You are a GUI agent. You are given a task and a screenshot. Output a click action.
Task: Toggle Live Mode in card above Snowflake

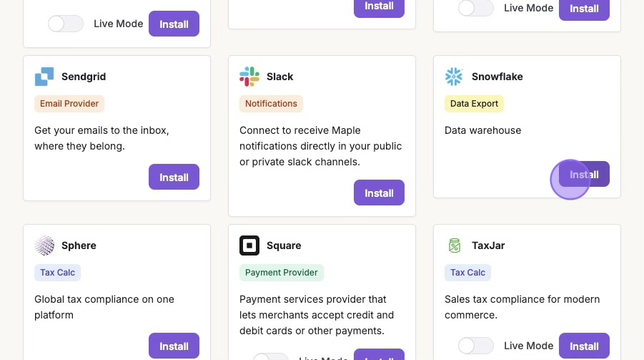point(476,8)
